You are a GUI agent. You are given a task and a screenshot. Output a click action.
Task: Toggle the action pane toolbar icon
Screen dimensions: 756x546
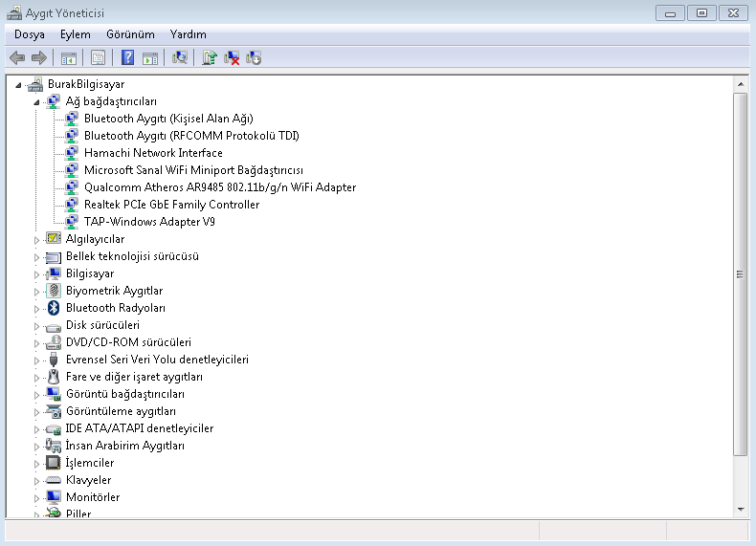tap(150, 58)
